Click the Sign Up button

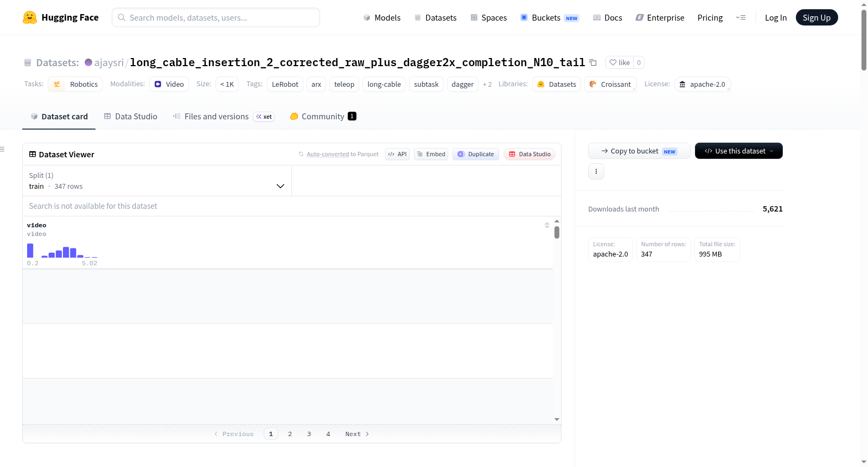[816, 17]
